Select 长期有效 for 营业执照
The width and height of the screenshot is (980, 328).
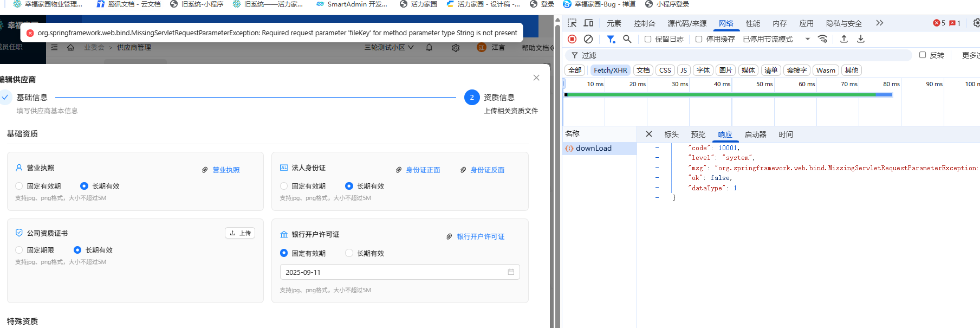[x=84, y=186]
